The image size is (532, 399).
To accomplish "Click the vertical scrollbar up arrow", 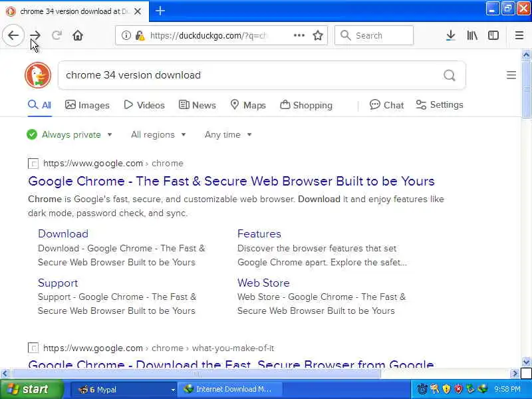I will 526,55.
